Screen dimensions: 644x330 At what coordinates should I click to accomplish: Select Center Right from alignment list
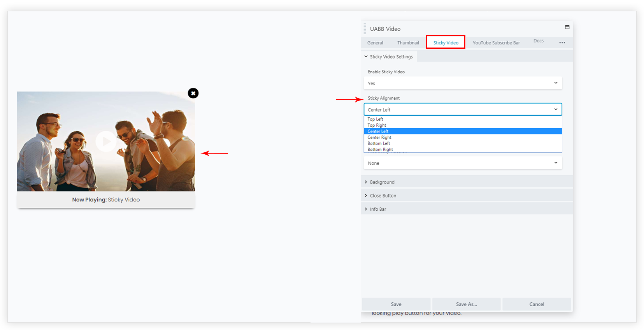[x=379, y=138]
